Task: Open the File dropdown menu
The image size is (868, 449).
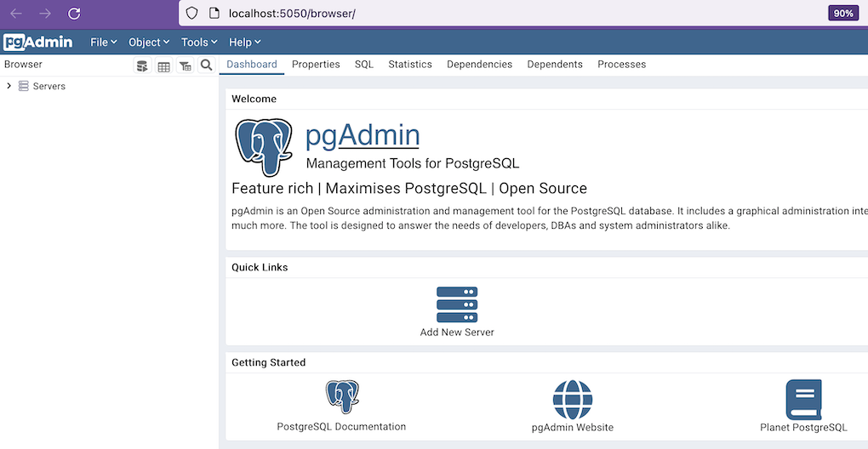Action: click(104, 42)
